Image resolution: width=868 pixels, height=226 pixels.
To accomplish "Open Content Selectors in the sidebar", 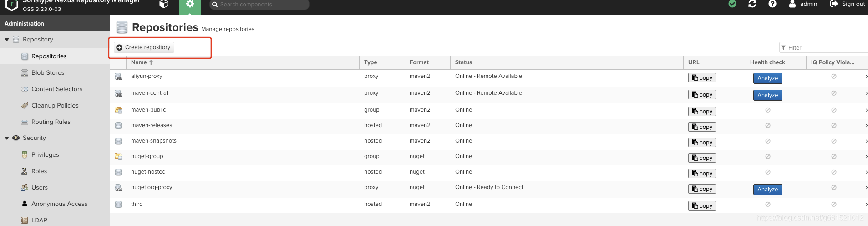I will pyautogui.click(x=57, y=89).
